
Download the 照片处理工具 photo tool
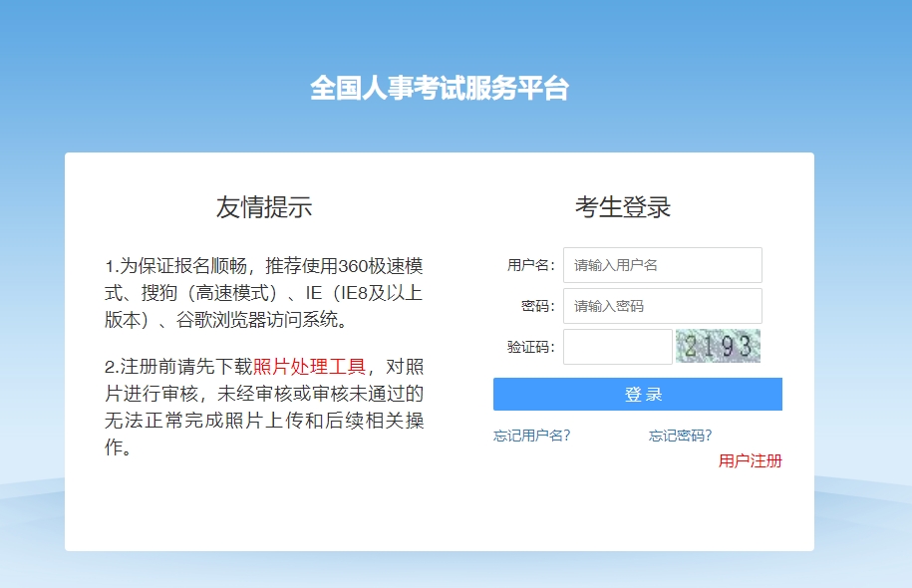pyautogui.click(x=309, y=365)
